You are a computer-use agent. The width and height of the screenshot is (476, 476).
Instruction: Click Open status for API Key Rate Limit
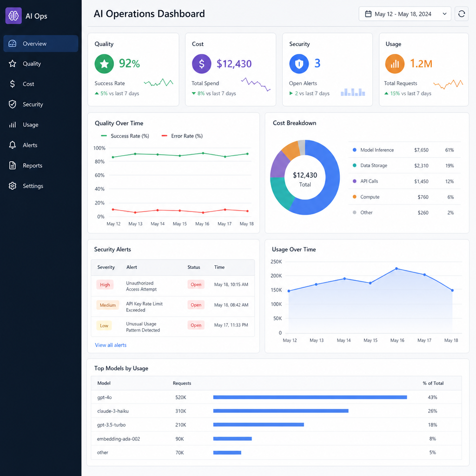pos(196,305)
